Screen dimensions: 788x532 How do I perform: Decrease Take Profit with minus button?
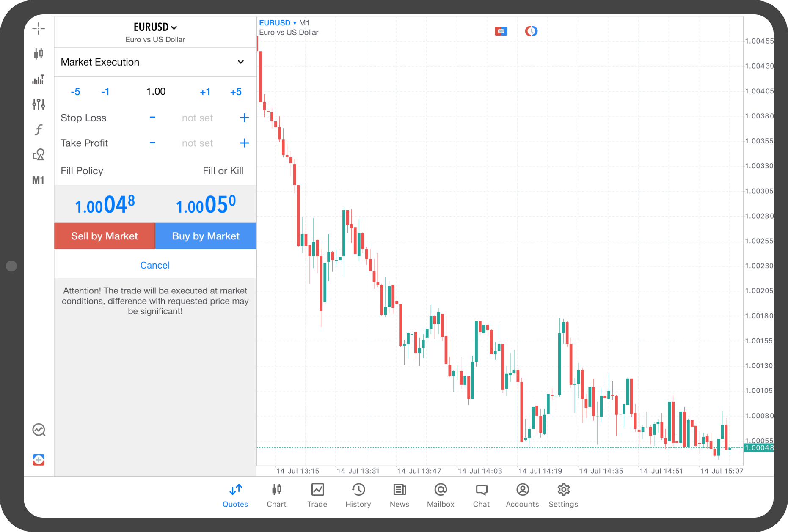152,143
